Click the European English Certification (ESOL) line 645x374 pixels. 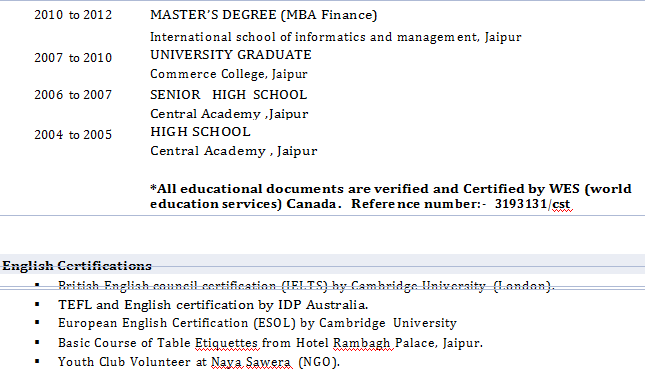point(258,323)
